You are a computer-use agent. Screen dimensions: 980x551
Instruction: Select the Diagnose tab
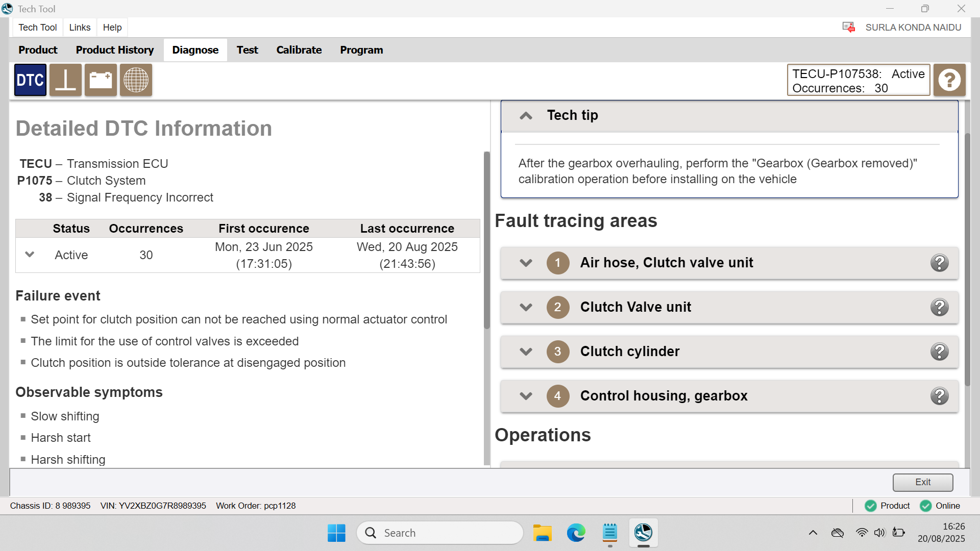[x=195, y=50]
